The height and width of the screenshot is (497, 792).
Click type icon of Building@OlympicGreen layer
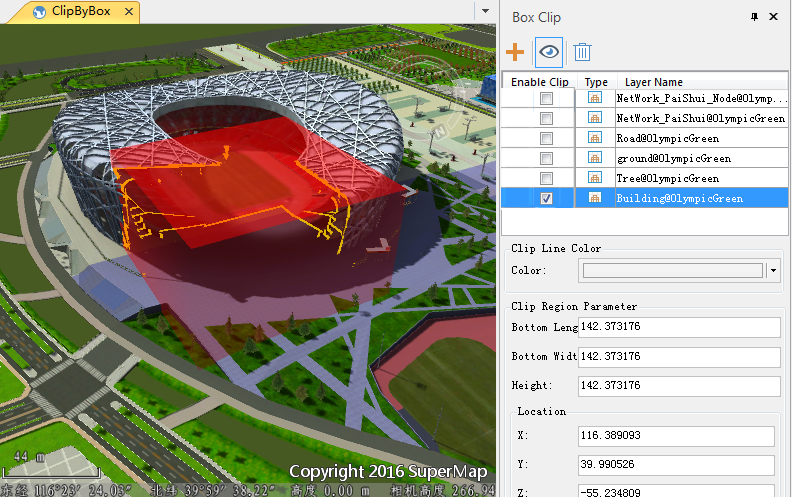[x=595, y=198]
